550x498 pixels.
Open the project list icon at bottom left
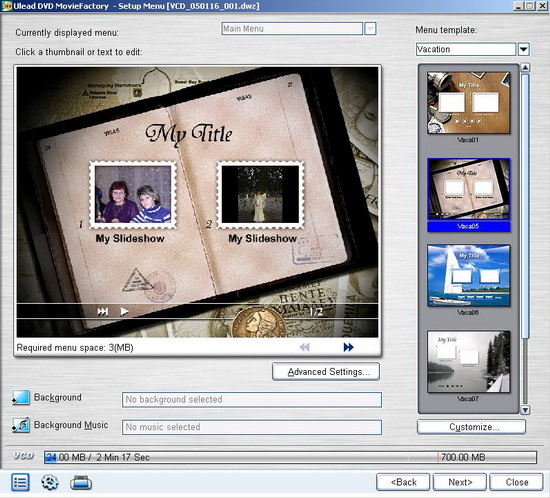(x=20, y=482)
